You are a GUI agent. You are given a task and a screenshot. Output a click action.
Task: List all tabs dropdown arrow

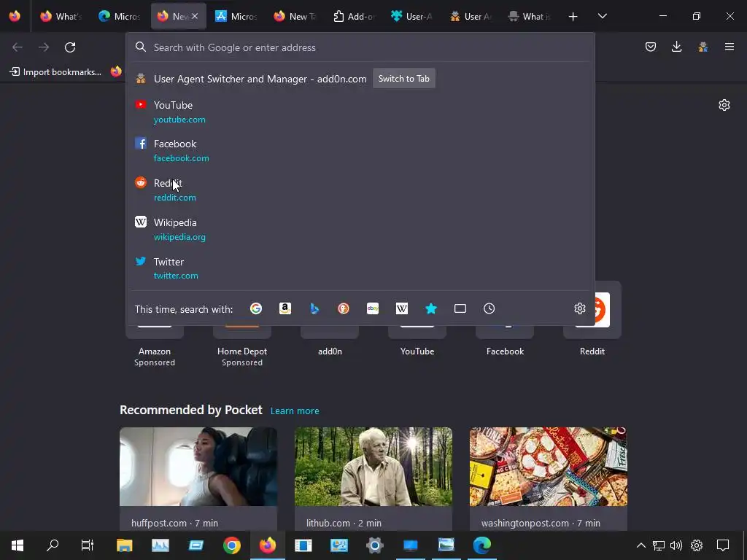point(602,16)
